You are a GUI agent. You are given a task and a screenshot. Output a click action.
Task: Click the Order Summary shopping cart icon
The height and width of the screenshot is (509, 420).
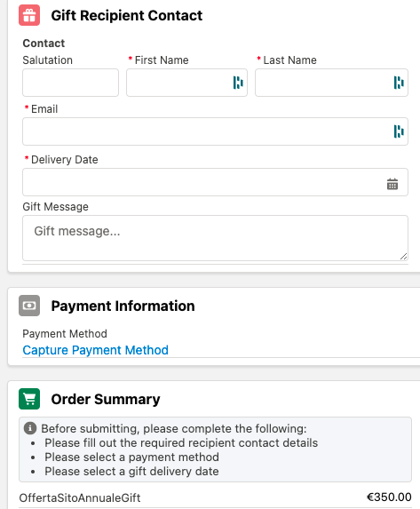pos(29,399)
